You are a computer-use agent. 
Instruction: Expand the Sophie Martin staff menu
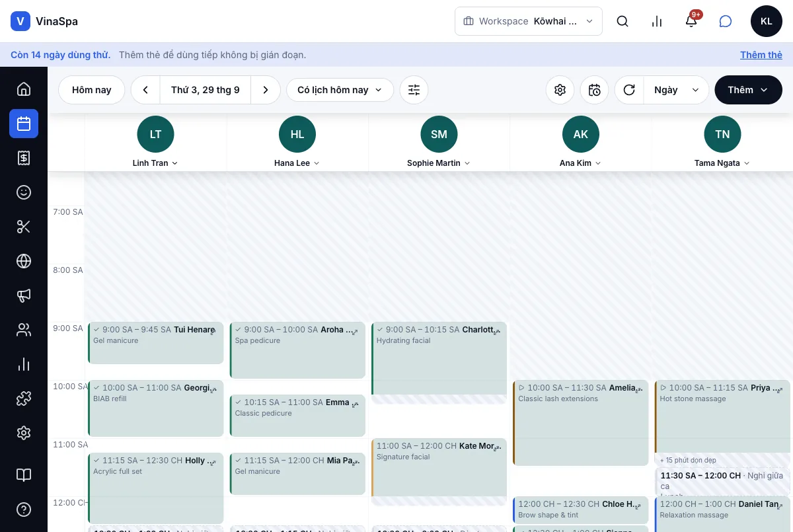pos(439,163)
